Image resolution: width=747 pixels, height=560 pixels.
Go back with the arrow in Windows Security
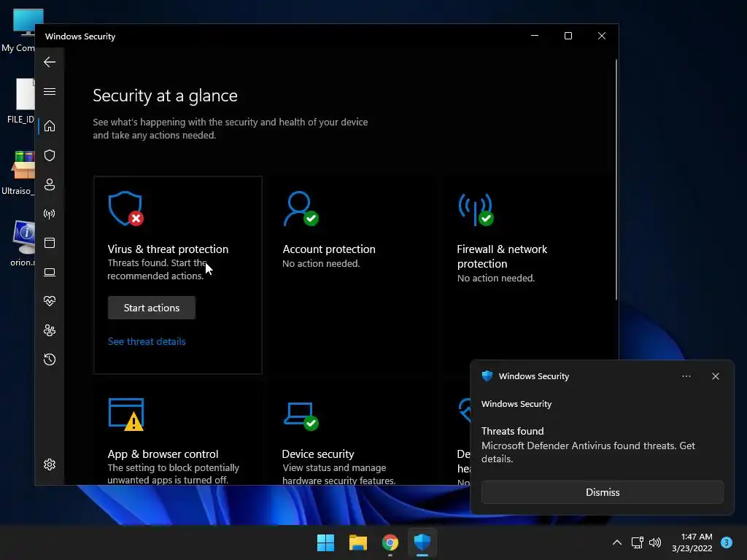click(50, 62)
